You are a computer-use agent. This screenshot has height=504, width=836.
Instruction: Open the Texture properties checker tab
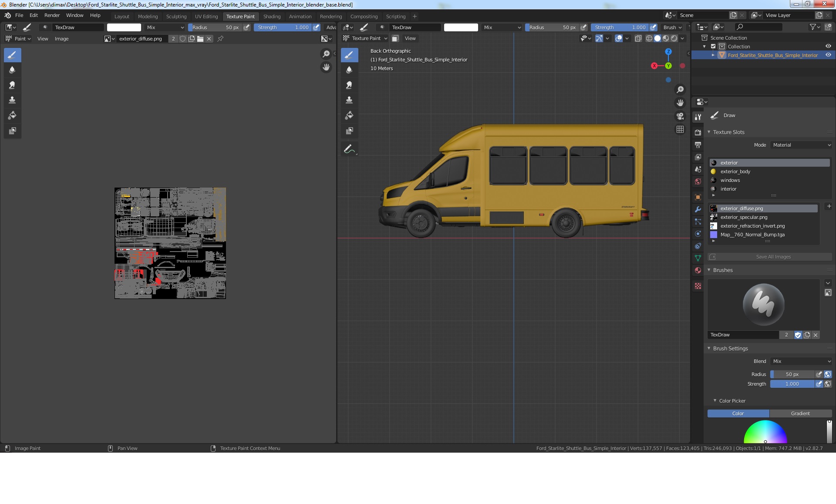698,286
